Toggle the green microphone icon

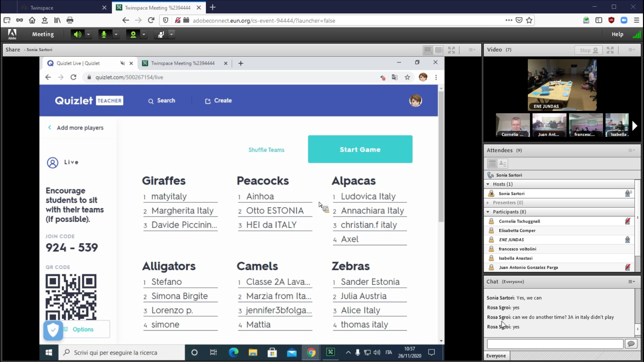click(x=104, y=34)
